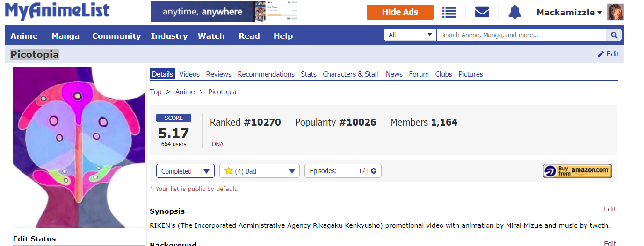Click the Hide Ads button

pyautogui.click(x=400, y=12)
